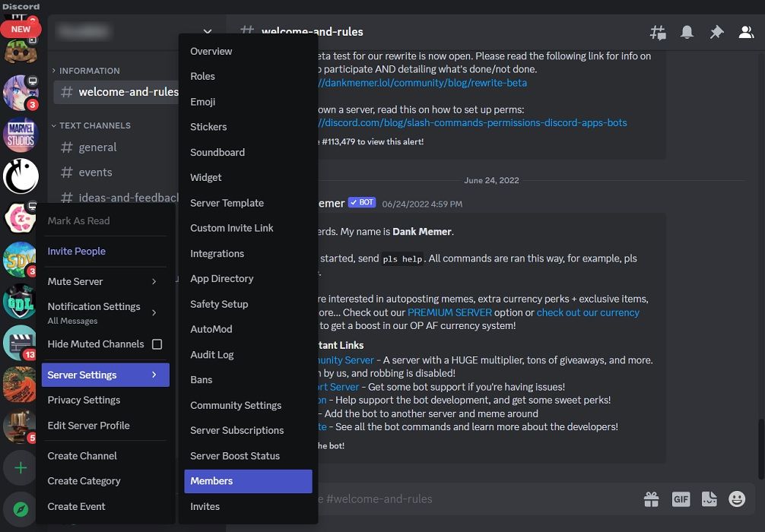Open the sticker picker
Image resolution: width=765 pixels, height=532 pixels.
[709, 499]
